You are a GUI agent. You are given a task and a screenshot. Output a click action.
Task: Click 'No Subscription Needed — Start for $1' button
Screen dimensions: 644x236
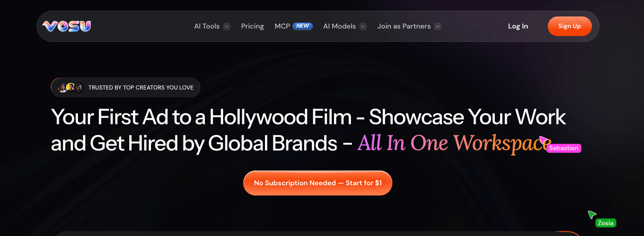pos(318,183)
